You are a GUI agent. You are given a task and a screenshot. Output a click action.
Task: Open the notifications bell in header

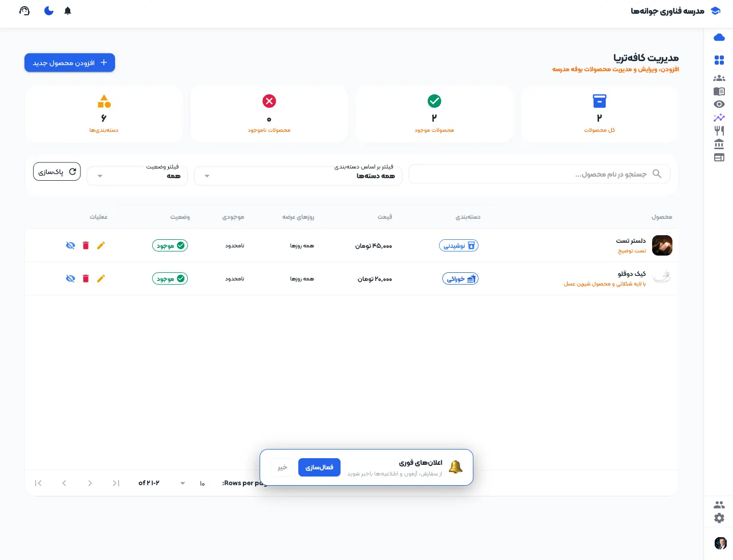coord(68,11)
